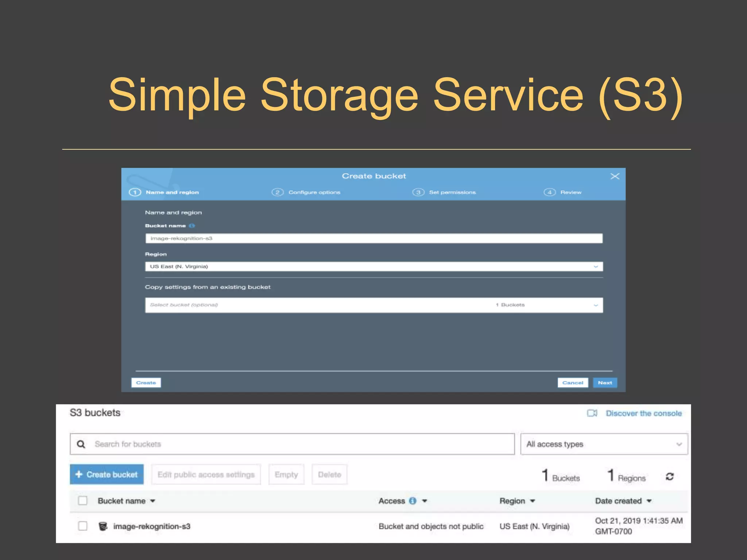This screenshot has height=560, width=747.
Task: Open the image-rekognition-s3 bucket link
Action: click(x=152, y=526)
